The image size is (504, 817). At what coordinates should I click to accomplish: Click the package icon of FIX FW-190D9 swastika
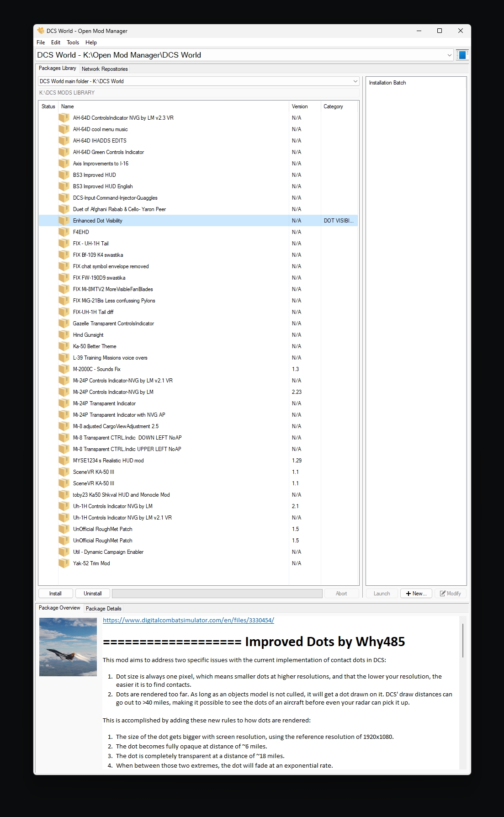coord(64,277)
